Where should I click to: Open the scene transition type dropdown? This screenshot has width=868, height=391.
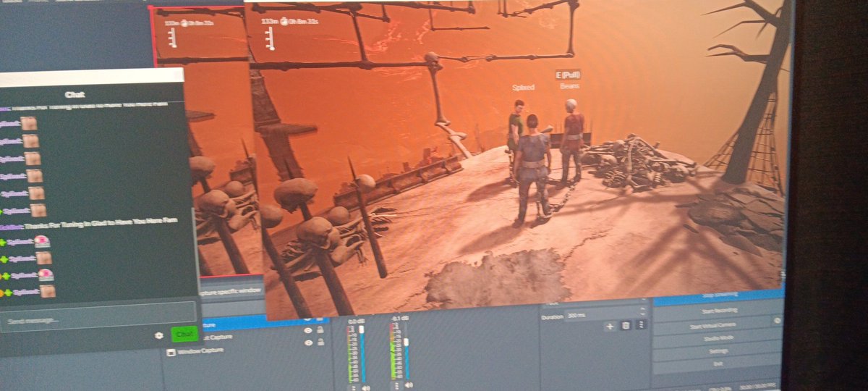pyautogui.click(x=595, y=303)
